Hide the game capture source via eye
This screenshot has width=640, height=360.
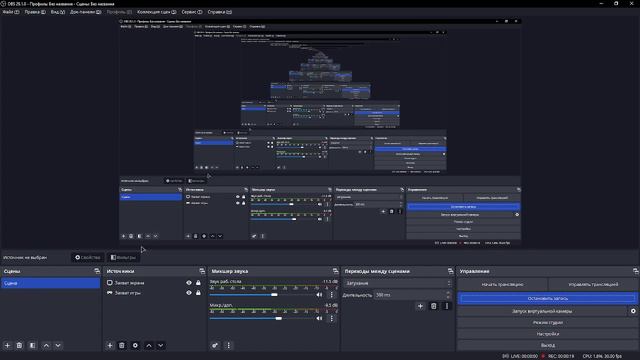tap(189, 293)
